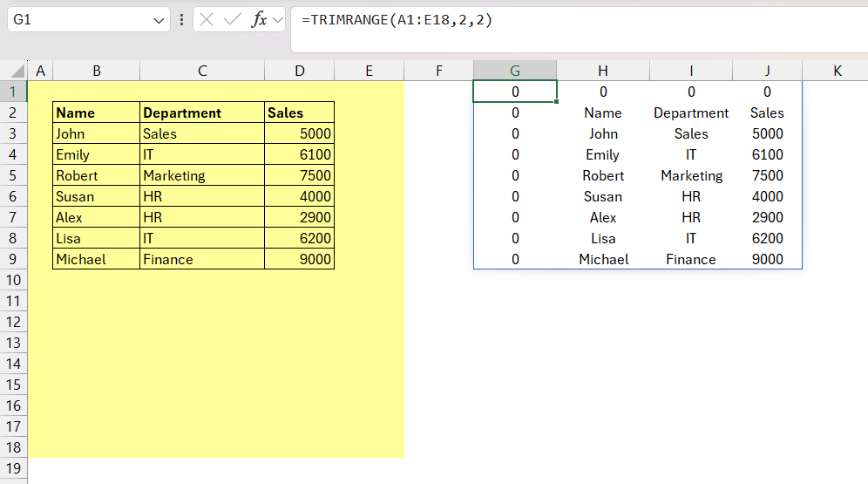Select cell B3 containing John
Screen dimensions: 868x484
click(x=97, y=133)
